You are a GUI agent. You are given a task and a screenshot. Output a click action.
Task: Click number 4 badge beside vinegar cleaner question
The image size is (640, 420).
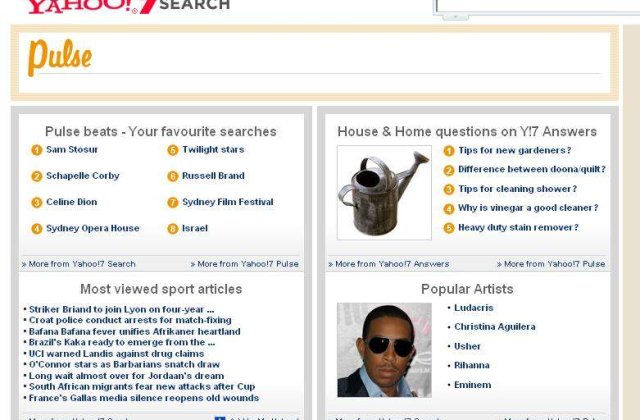tap(449, 209)
